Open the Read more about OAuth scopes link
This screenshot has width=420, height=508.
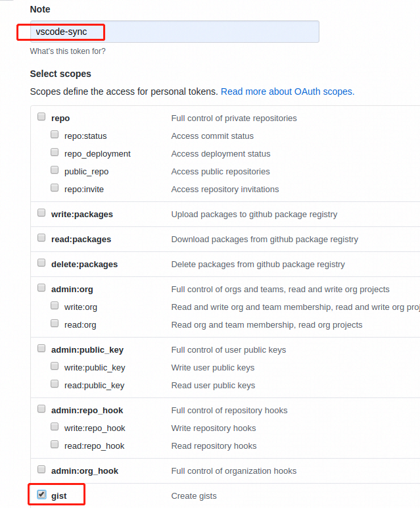point(287,91)
